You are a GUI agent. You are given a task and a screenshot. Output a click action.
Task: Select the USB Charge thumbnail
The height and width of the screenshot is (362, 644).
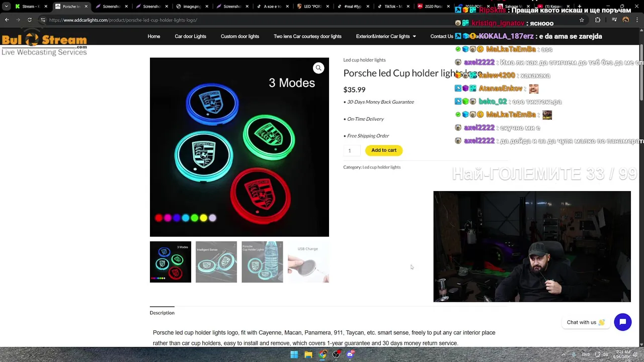coord(308,262)
